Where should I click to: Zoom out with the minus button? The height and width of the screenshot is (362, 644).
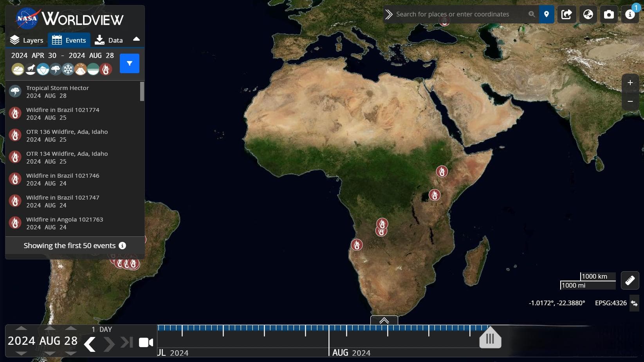point(630,101)
